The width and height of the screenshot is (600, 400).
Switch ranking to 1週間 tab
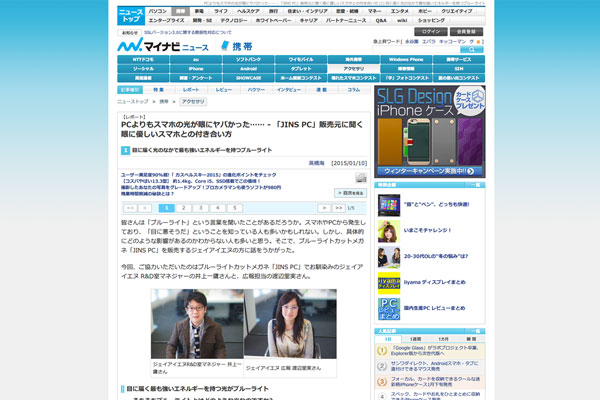416,339
